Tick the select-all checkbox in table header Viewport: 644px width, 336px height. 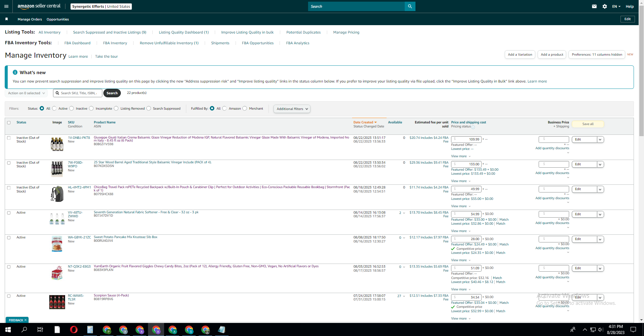click(9, 123)
